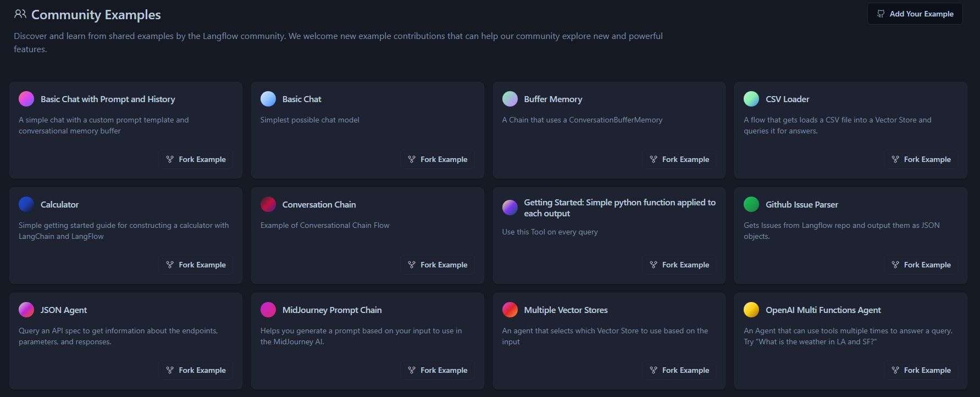Fork the Github Issue Parser example
The image size is (980, 397).
[x=921, y=265]
